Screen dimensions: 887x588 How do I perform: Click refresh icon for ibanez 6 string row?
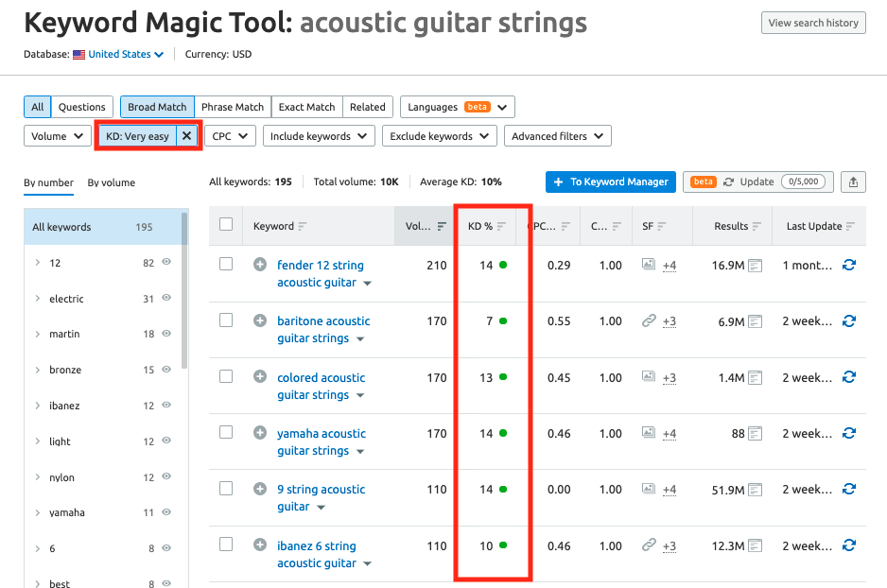click(848, 546)
